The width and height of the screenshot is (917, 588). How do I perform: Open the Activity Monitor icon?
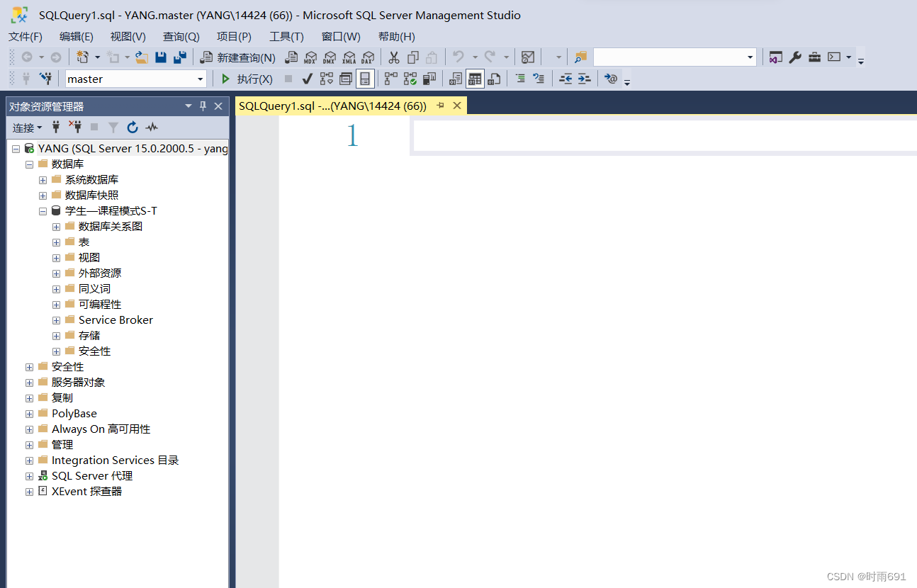[528, 57]
